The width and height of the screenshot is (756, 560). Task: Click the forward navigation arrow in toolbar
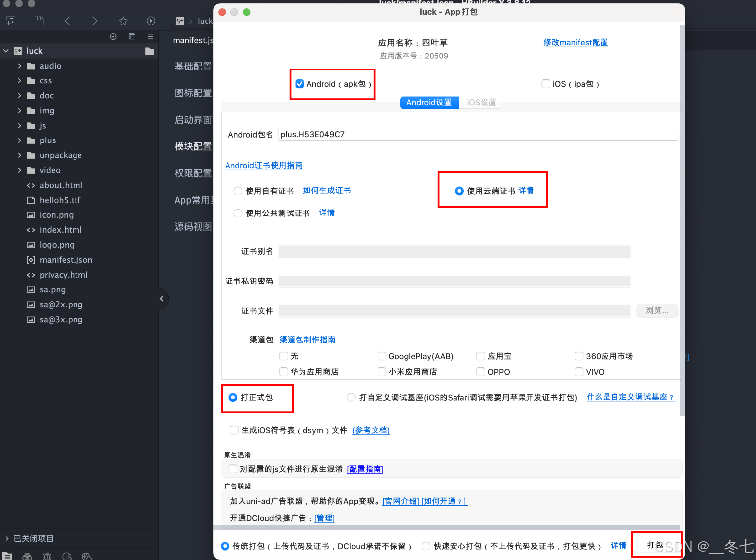[x=95, y=21]
